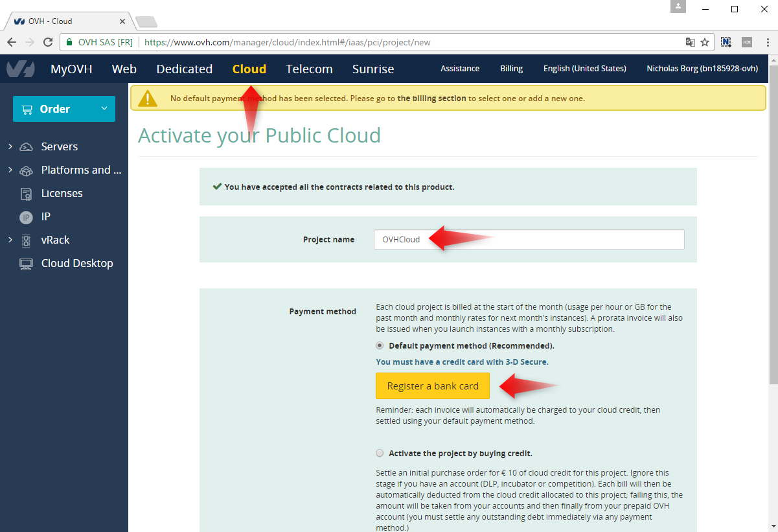Screen dimensions: 778x532
Task: Open the translate page icon in address bar
Action: (x=691, y=42)
